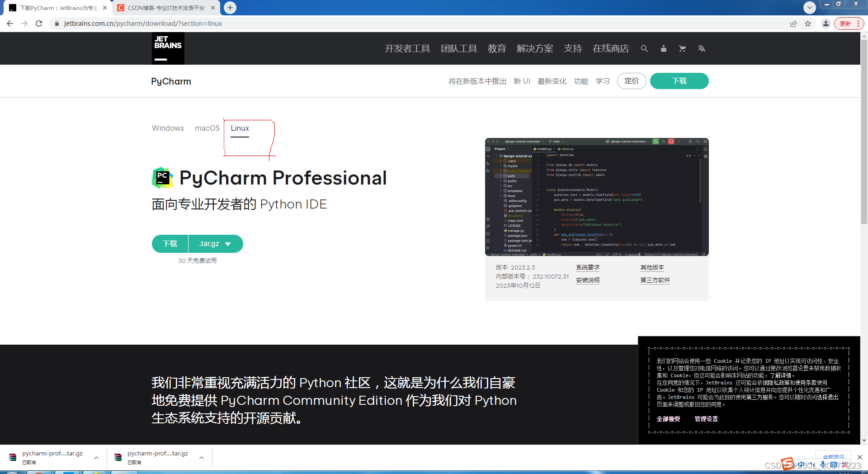Open the browser tab search chevron
Viewport: 868px width, 474px height.
(809, 7)
